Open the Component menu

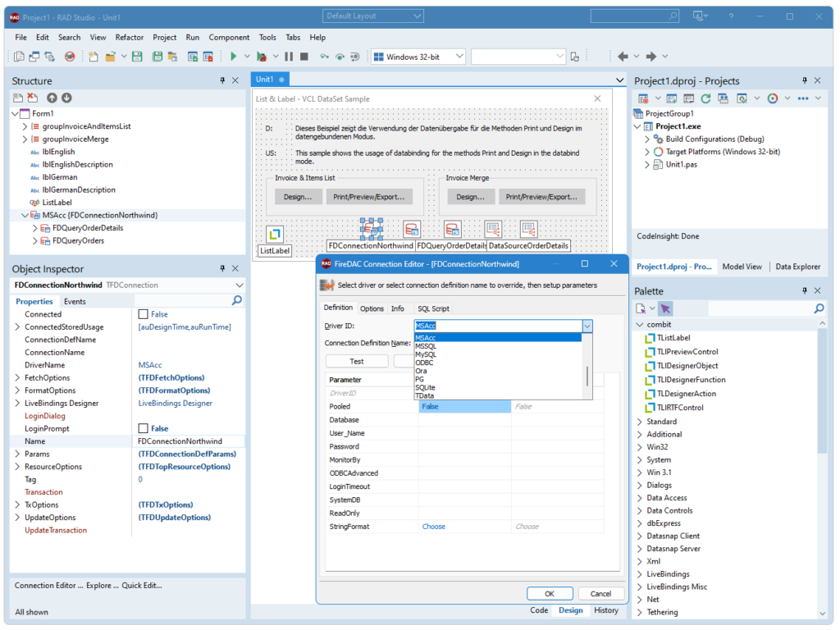tap(229, 38)
